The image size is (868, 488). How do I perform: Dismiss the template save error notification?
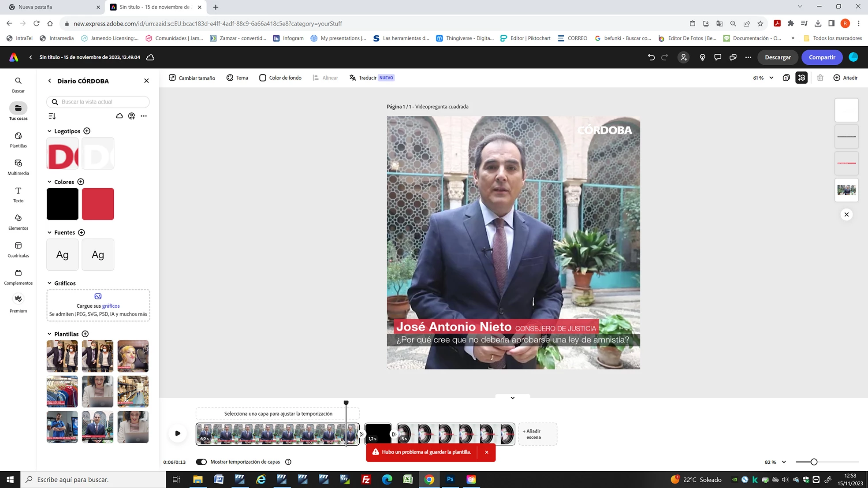click(x=486, y=452)
